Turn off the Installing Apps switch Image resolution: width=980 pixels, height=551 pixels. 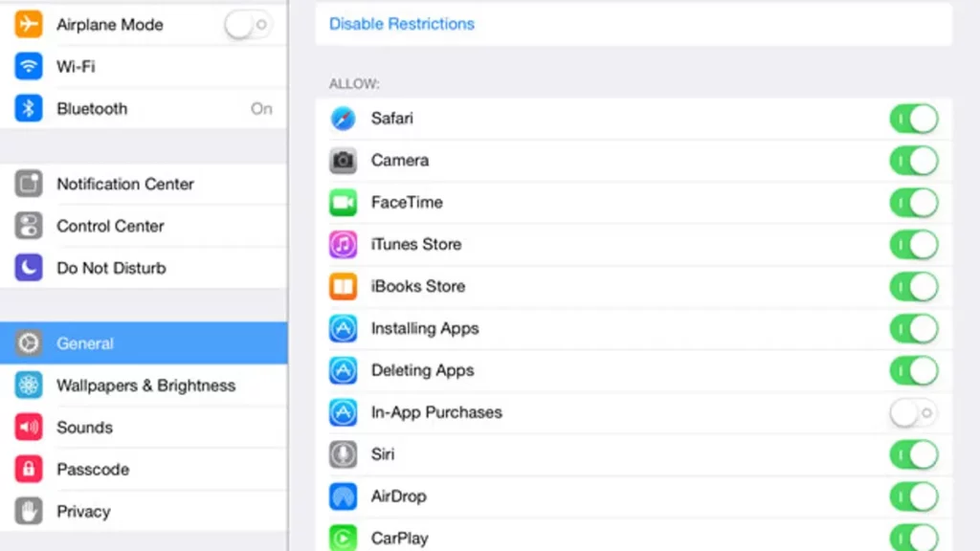point(914,329)
